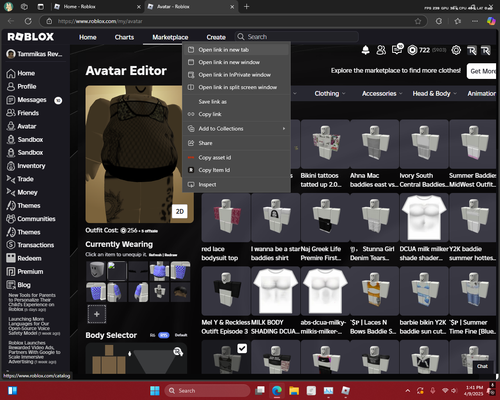Click the Get More button

(x=482, y=71)
